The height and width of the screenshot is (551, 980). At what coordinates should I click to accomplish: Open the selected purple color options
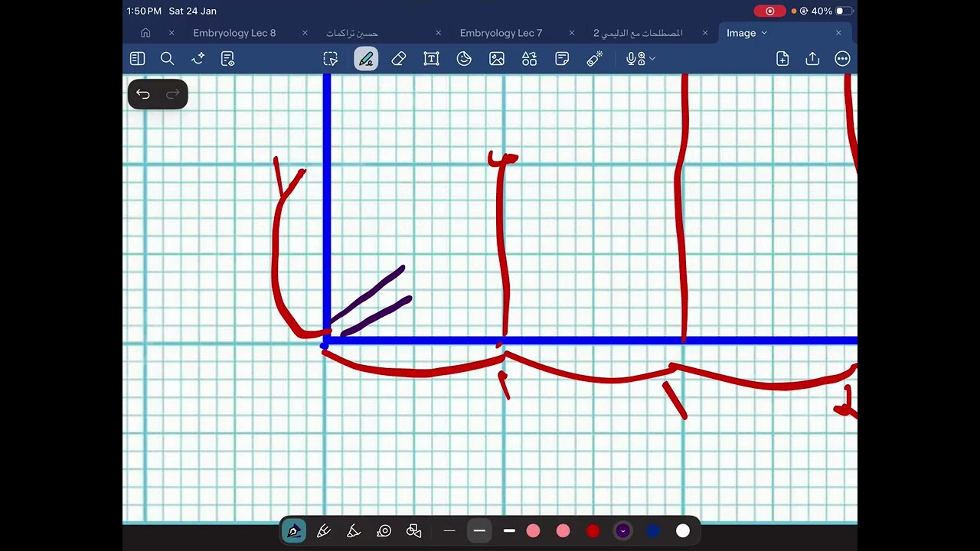622,531
